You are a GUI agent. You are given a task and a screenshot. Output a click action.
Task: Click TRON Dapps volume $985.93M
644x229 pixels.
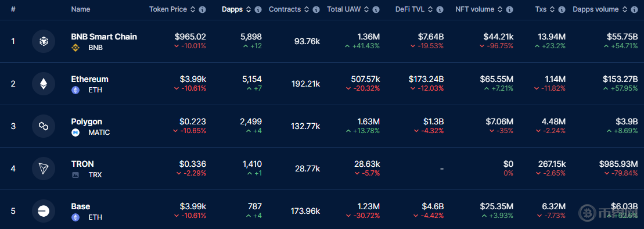618,164
